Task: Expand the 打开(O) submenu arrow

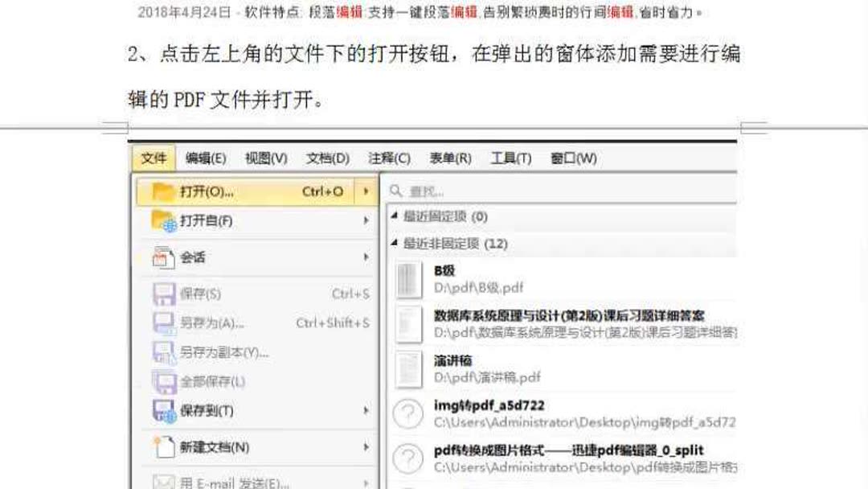Action: click(x=366, y=192)
